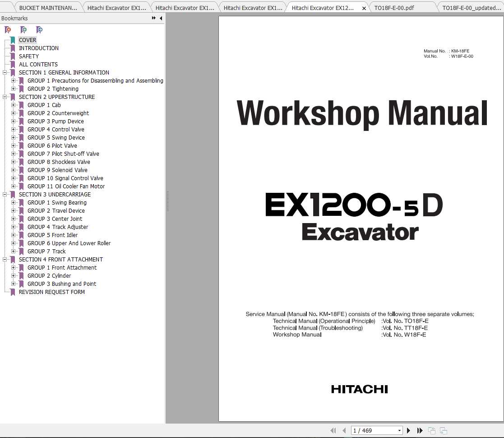Expand SECTION 2 UPPERSTRUCTURE bookmark
Viewport: 504px width, 438px height.
pyautogui.click(x=5, y=97)
